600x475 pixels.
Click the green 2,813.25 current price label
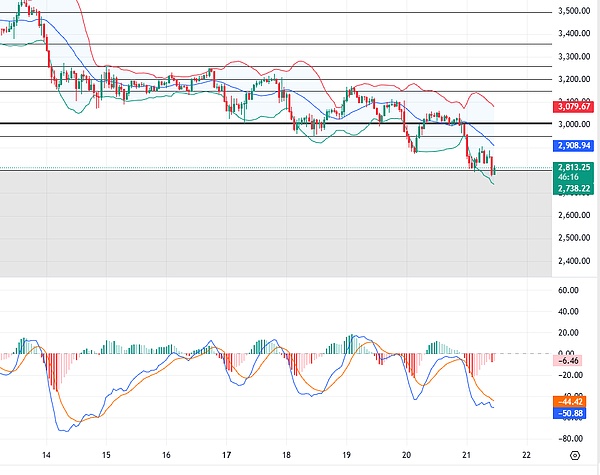(x=573, y=168)
